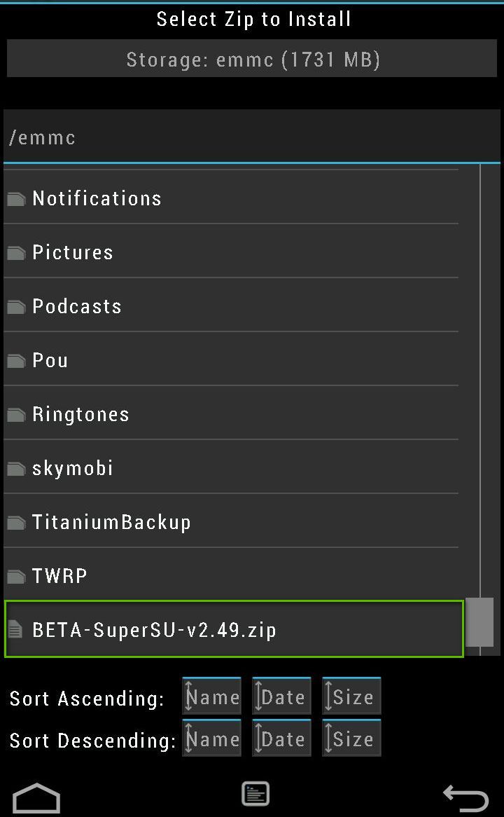Click the folder icon beside Notifications
The width and height of the screenshot is (504, 817).
[16, 200]
